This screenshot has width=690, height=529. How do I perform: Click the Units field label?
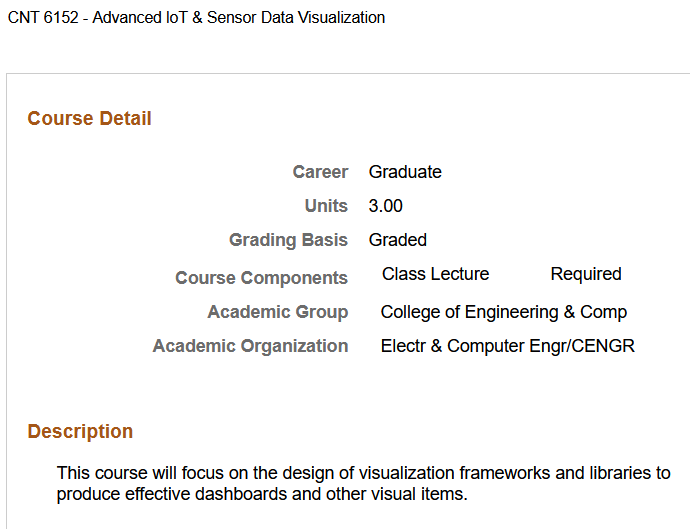(326, 206)
